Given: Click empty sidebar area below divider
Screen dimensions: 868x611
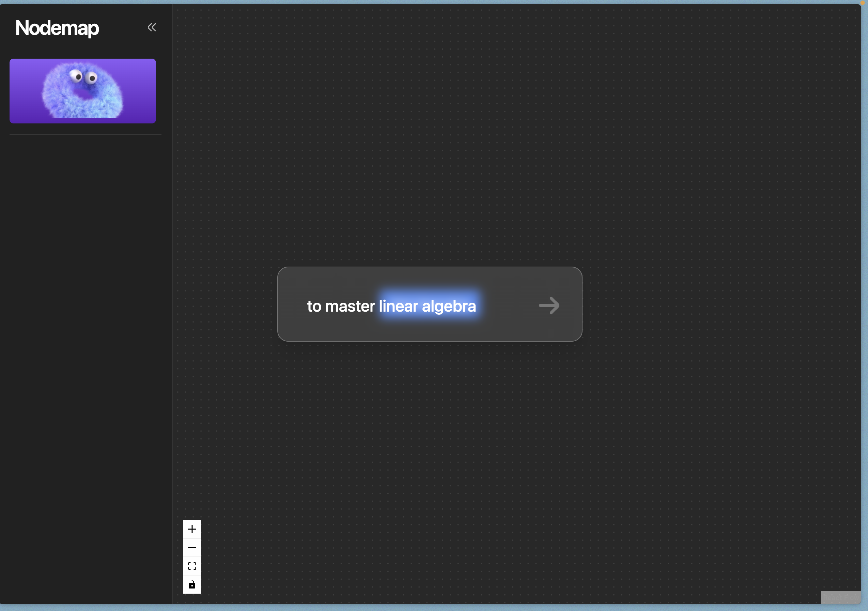Looking at the screenshot, I should point(85,341).
